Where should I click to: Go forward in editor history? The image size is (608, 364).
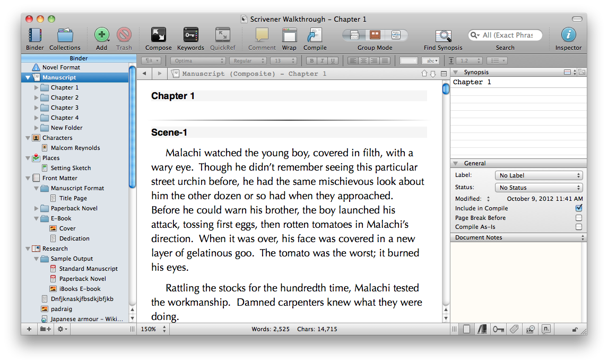(x=159, y=73)
